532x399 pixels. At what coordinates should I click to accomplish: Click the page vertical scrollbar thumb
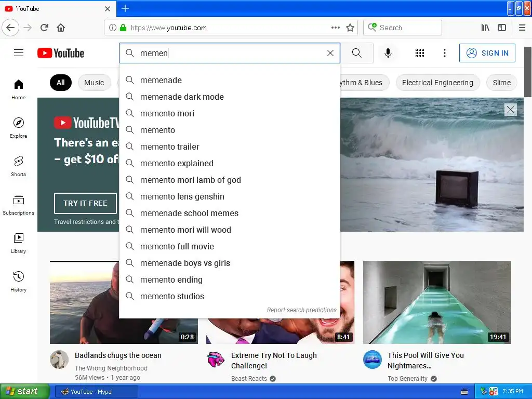click(x=528, y=72)
